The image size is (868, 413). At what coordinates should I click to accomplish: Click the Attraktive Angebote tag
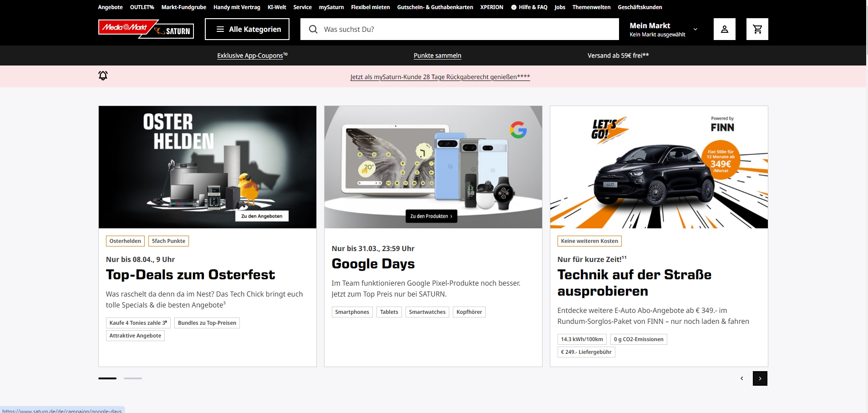(x=135, y=336)
